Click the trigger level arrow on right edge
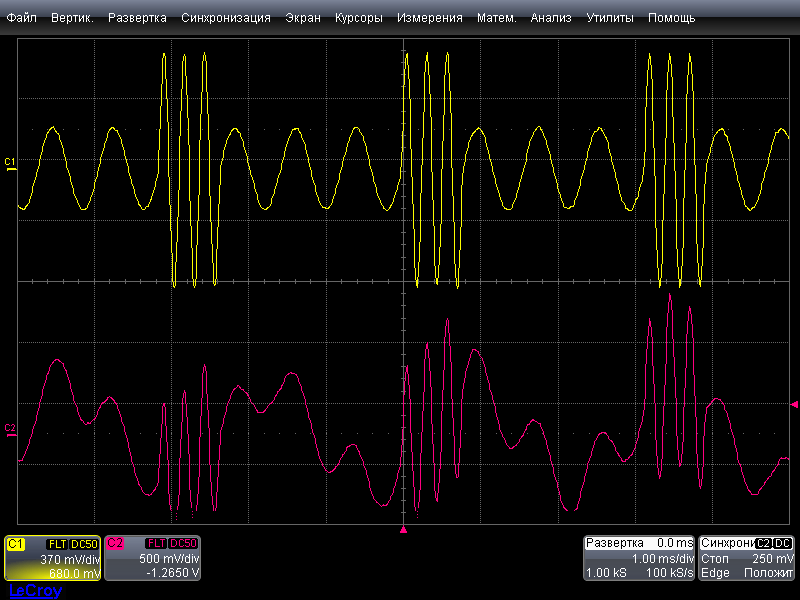Viewport: 800px width, 600px height. 793,405
